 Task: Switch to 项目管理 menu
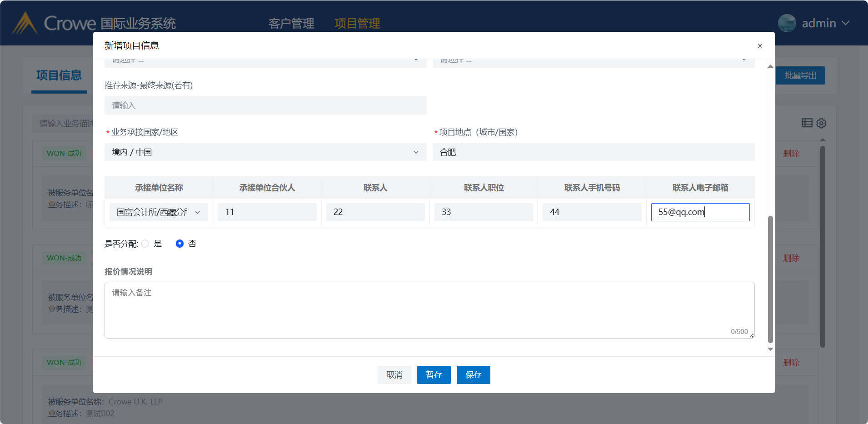[357, 23]
